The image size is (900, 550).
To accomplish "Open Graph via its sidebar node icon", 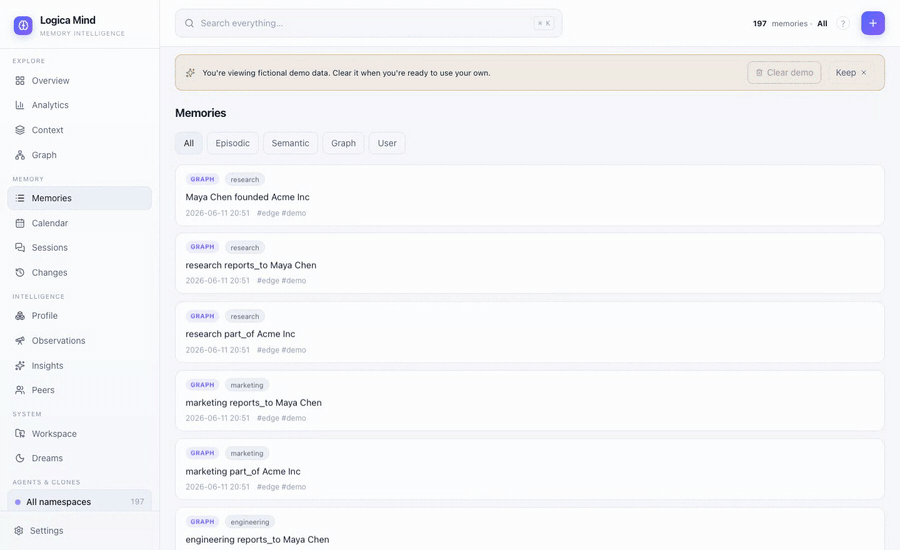I will (x=20, y=155).
